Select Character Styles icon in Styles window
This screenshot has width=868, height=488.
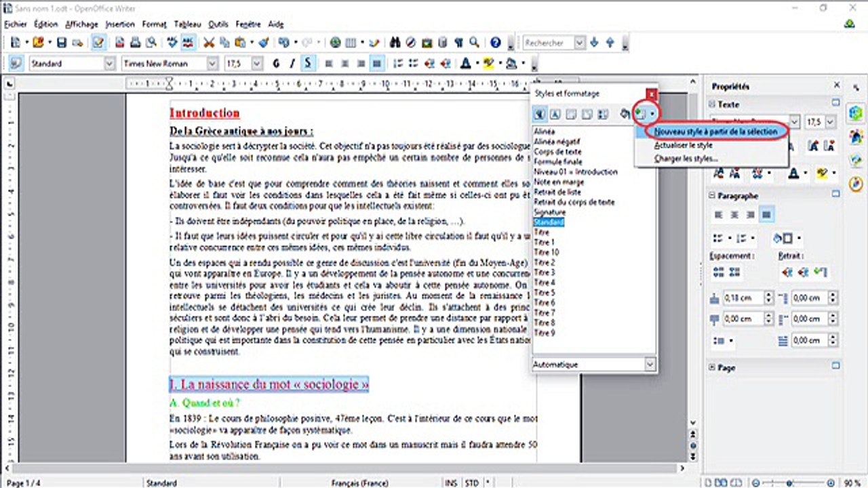click(555, 115)
